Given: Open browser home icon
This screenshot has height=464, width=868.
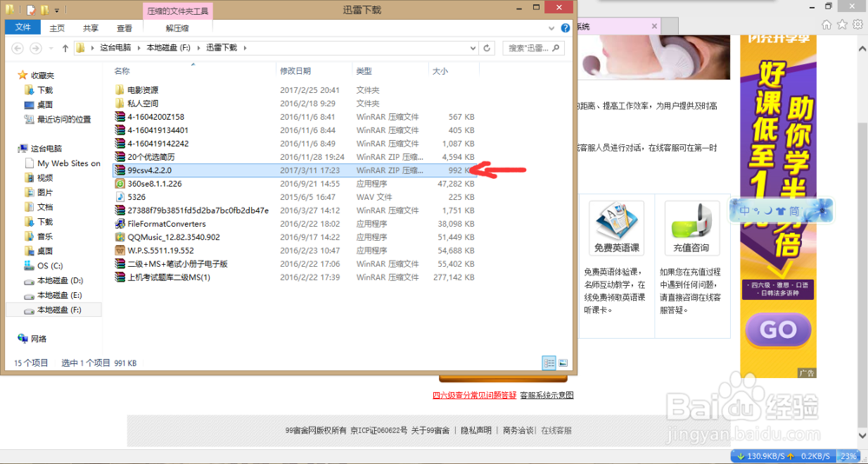Looking at the screenshot, I should point(826,24).
